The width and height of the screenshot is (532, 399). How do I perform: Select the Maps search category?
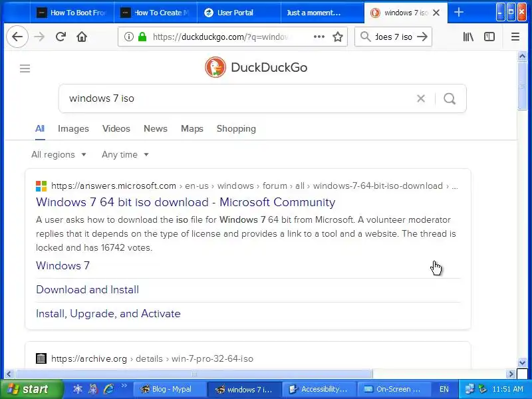192,128
